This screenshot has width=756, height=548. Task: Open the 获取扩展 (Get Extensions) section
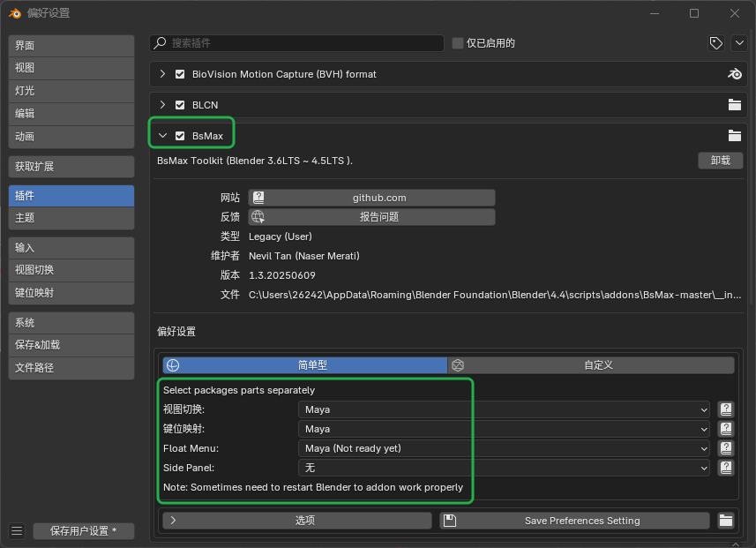coord(71,167)
